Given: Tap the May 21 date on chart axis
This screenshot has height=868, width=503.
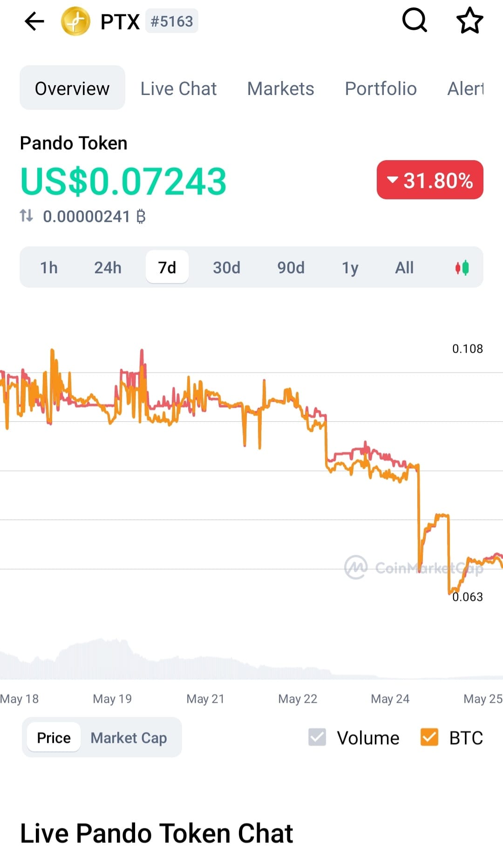Looking at the screenshot, I should click(x=205, y=698).
